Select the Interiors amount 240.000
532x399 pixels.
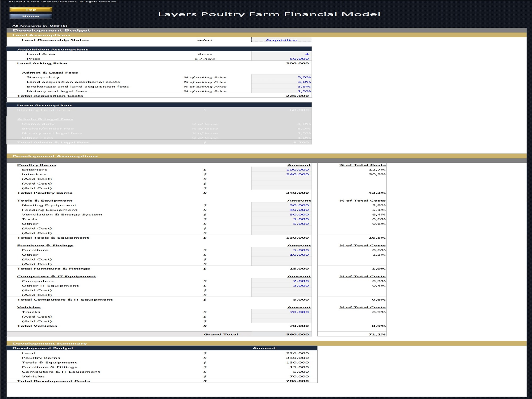click(281, 174)
